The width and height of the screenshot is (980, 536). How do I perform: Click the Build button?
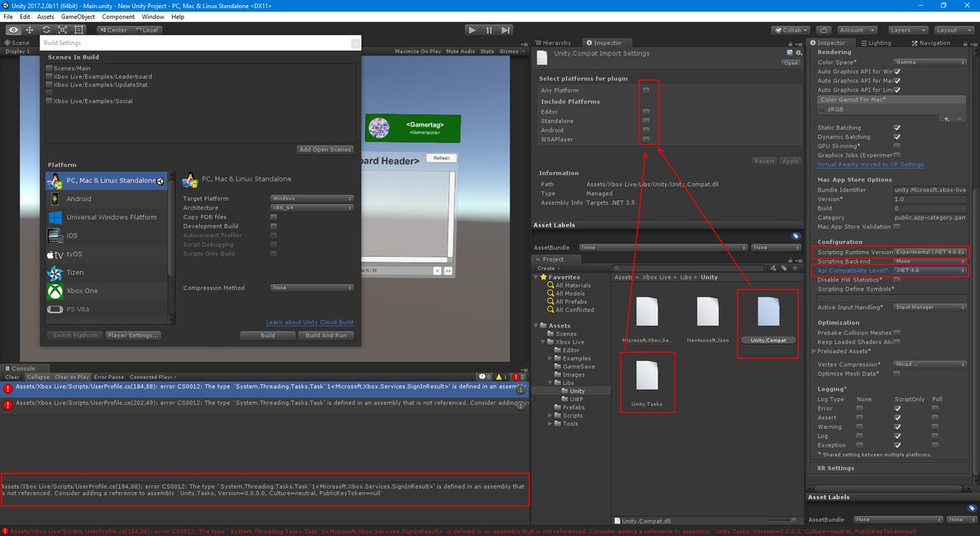267,335
